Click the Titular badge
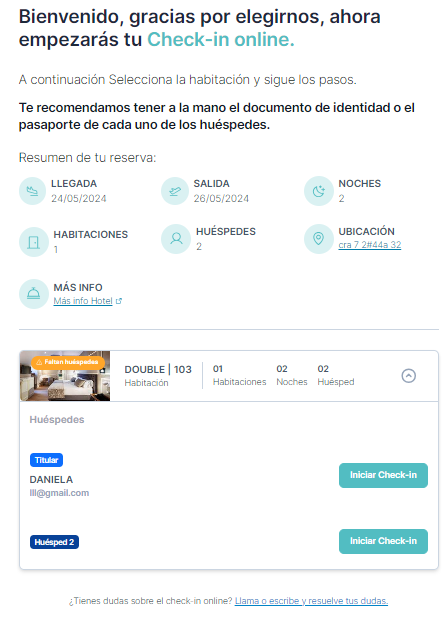The height and width of the screenshot is (621, 448). pos(46,460)
